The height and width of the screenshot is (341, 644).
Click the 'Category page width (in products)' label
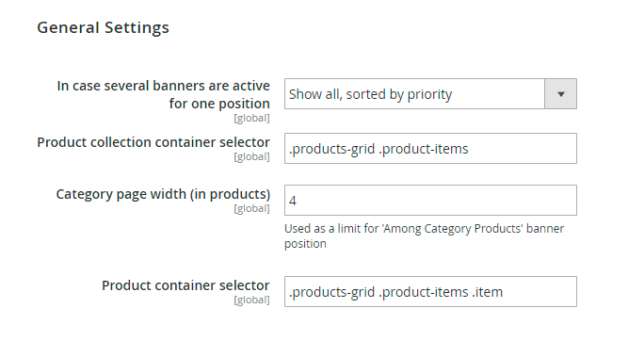click(x=163, y=194)
